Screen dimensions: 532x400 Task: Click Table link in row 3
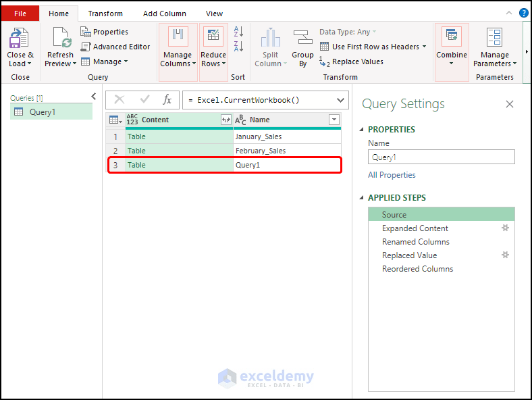(x=136, y=165)
